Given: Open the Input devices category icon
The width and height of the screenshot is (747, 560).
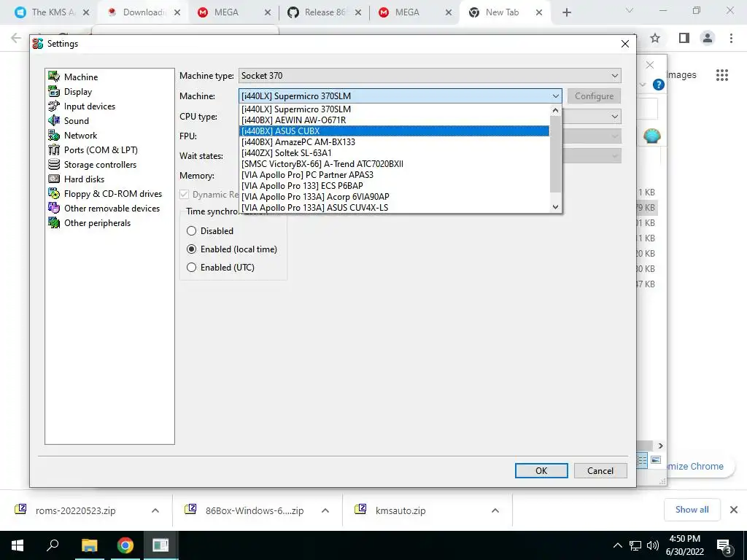Looking at the screenshot, I should point(54,106).
